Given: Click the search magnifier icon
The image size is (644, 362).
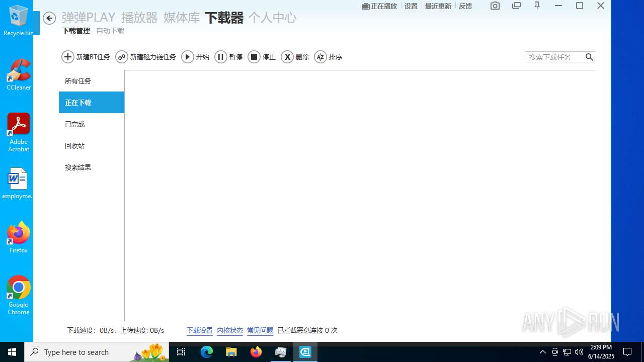Looking at the screenshot, I should tap(589, 57).
